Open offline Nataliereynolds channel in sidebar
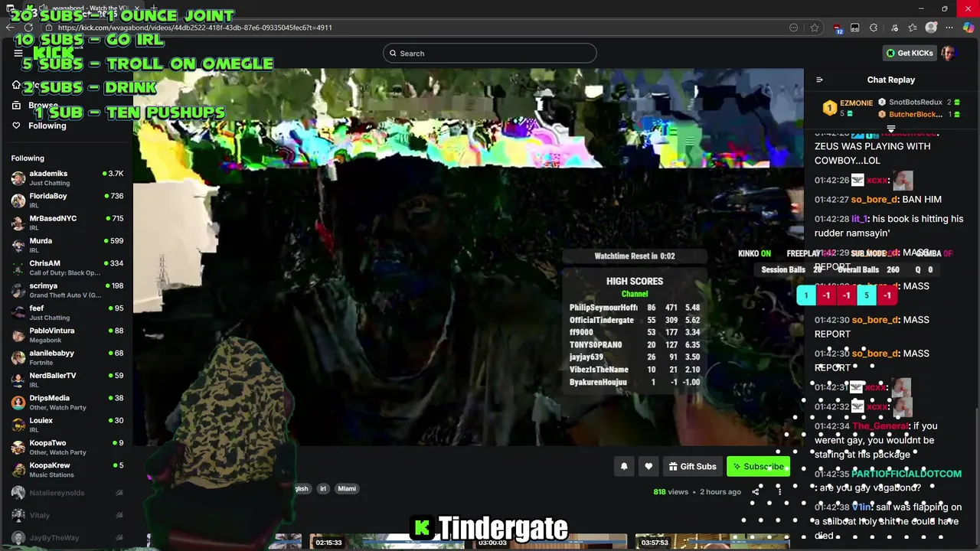Image resolution: width=980 pixels, height=551 pixels. click(x=67, y=493)
